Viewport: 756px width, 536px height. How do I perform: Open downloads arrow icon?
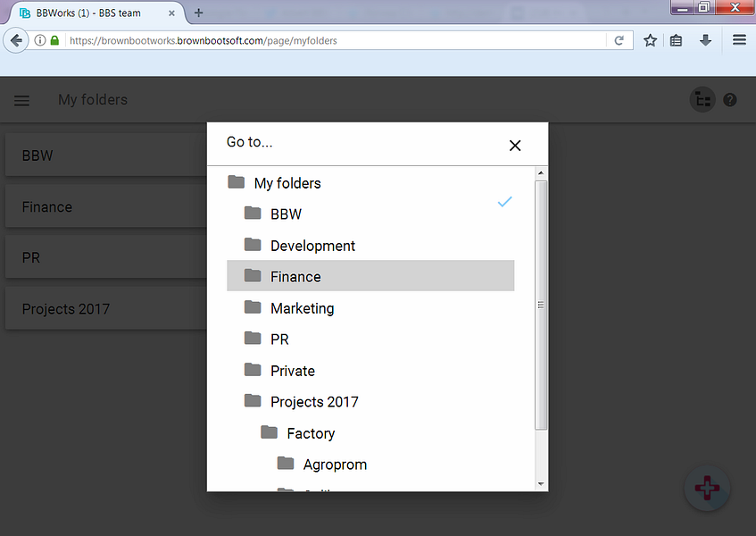[705, 40]
